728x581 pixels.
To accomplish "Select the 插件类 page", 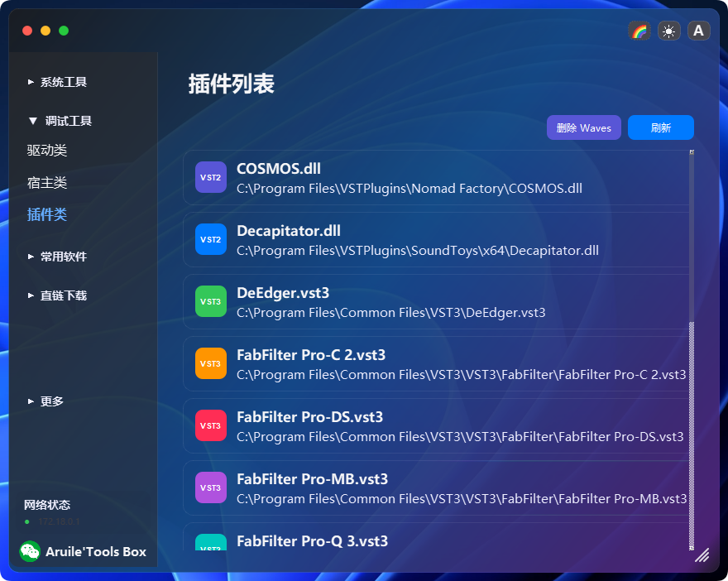I will 47,214.
